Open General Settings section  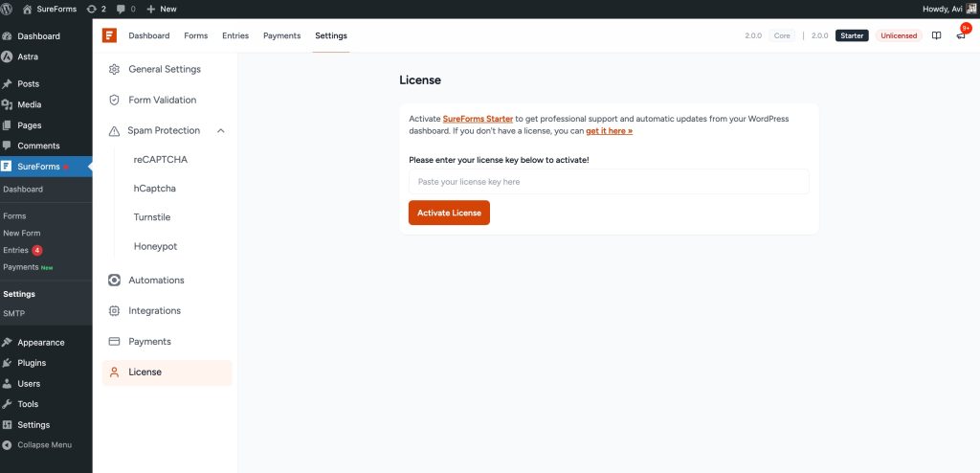pos(167,70)
